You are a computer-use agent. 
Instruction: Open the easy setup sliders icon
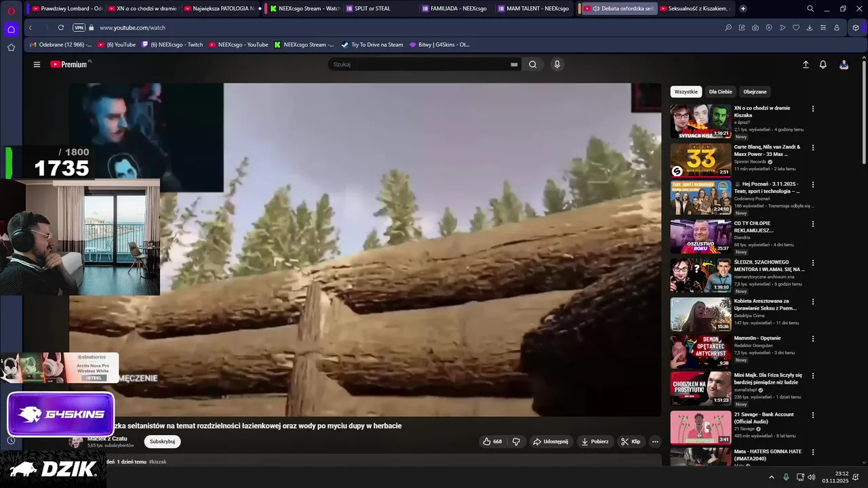click(x=823, y=28)
